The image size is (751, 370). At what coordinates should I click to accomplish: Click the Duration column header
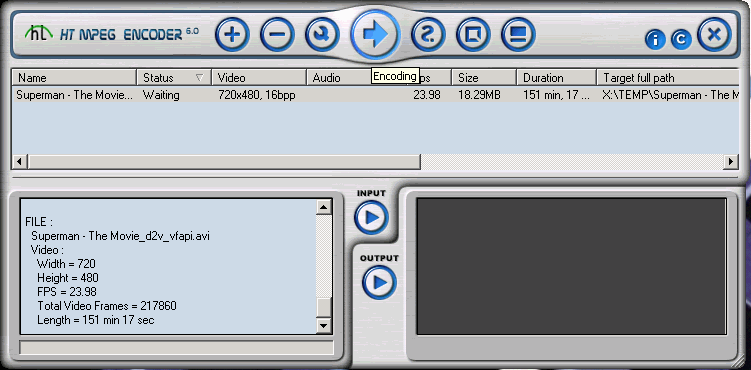[x=557, y=78]
